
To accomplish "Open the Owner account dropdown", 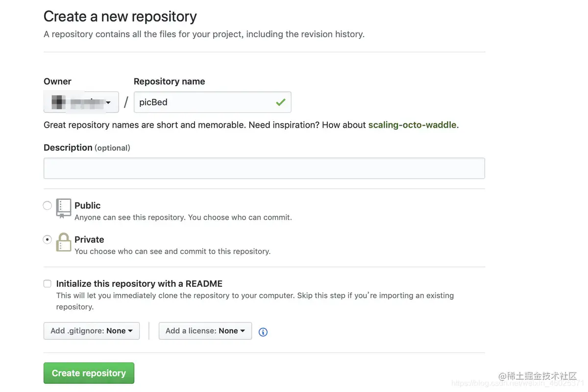I will pyautogui.click(x=81, y=102).
